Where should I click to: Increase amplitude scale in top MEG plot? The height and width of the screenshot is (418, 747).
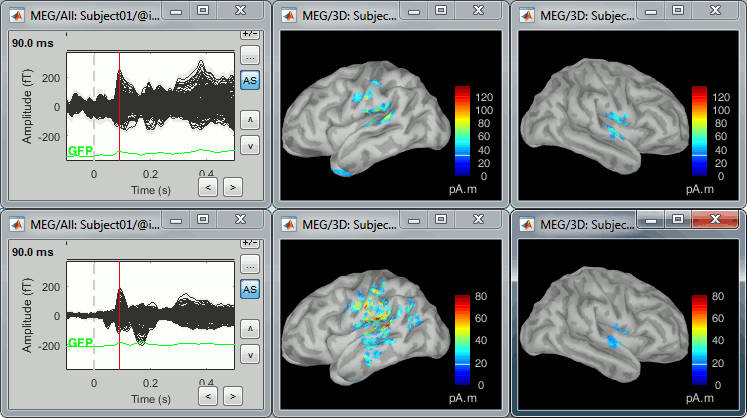point(249,119)
